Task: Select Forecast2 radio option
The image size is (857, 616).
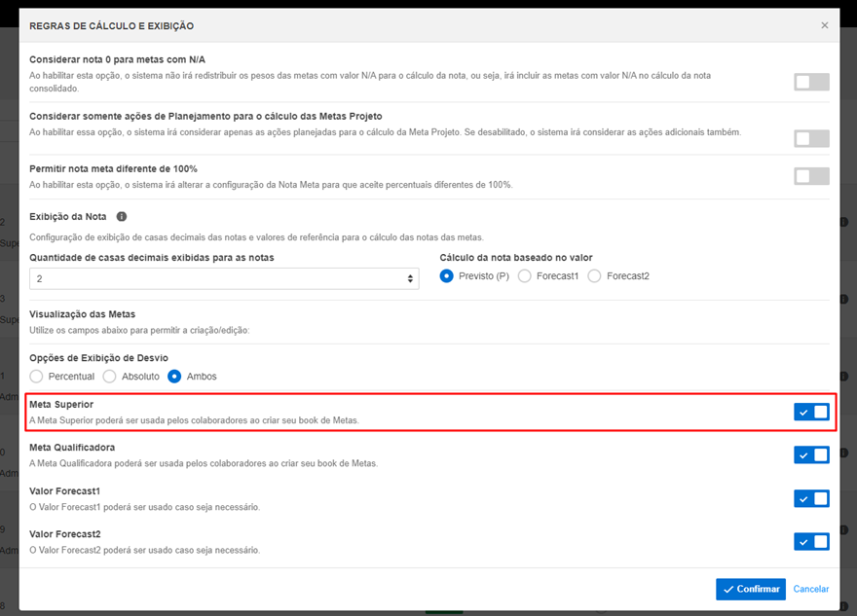Action: click(x=594, y=276)
